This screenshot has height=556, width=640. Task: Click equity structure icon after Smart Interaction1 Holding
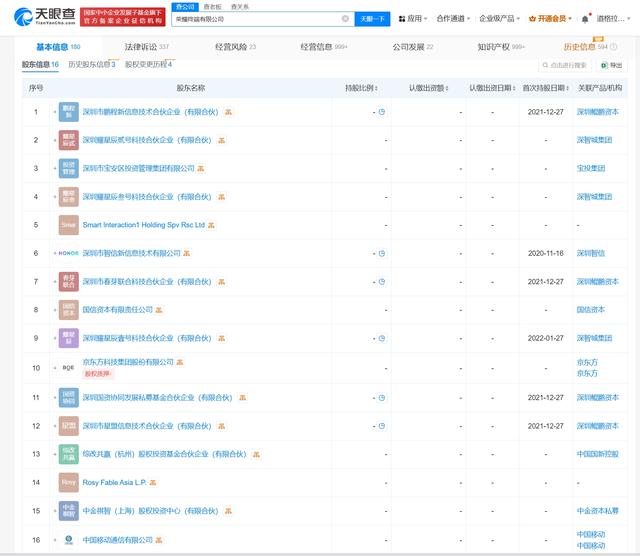click(211, 225)
